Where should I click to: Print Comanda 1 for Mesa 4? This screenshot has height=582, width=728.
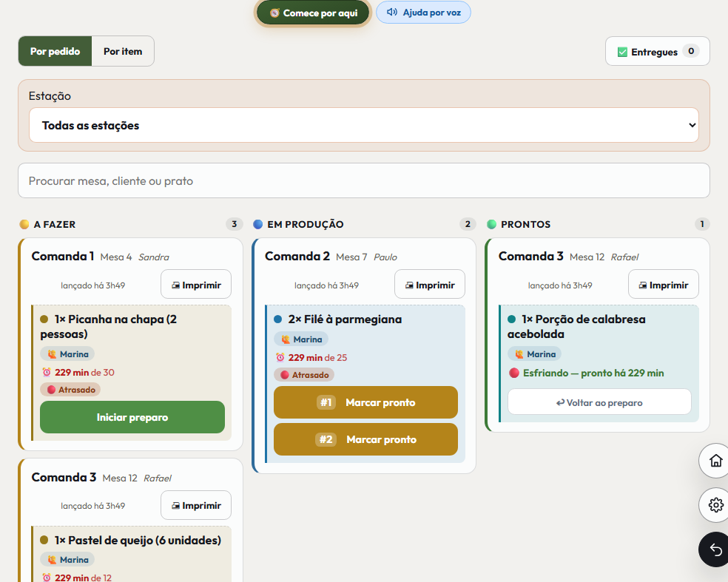(196, 284)
